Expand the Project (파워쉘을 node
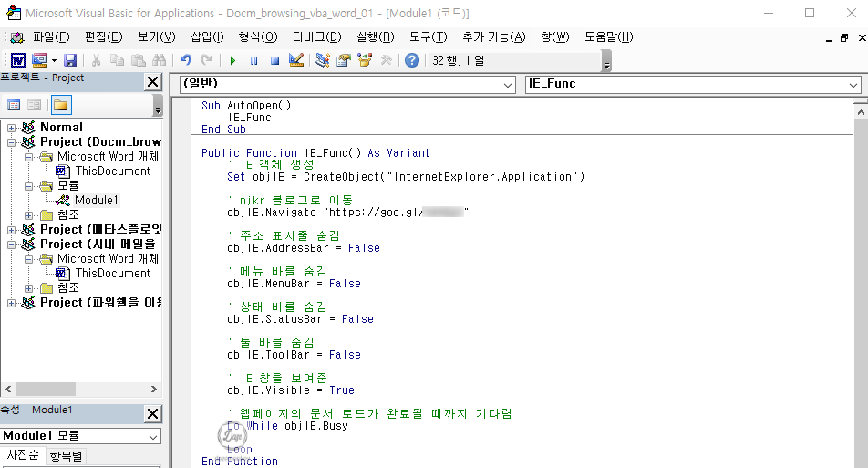The height and width of the screenshot is (468, 868). click(x=11, y=303)
